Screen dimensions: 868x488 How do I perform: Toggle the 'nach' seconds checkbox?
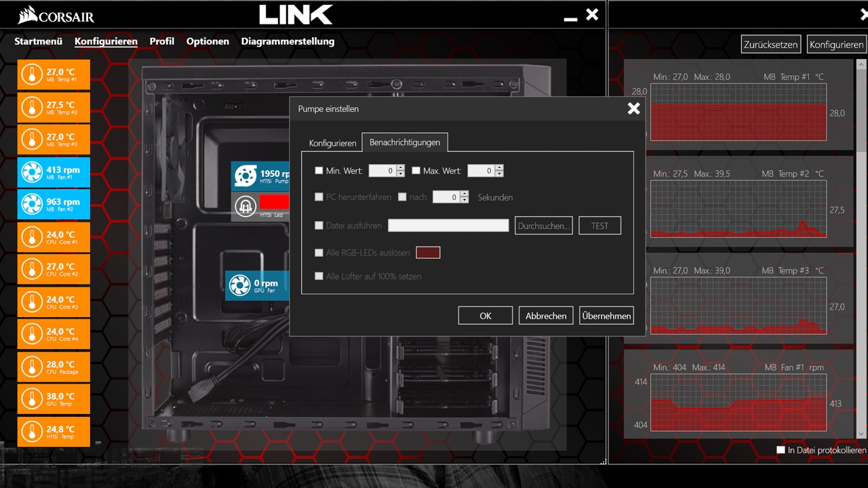click(x=402, y=197)
